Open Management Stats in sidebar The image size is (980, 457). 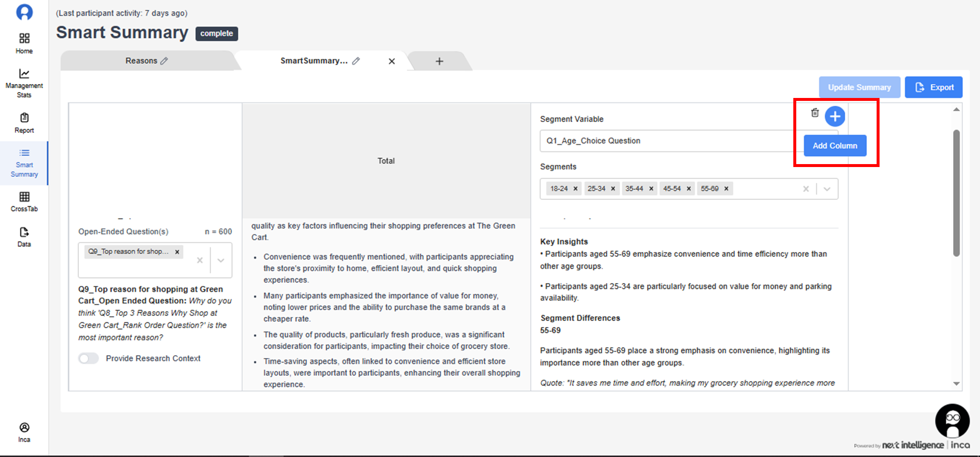pyautogui.click(x=24, y=83)
